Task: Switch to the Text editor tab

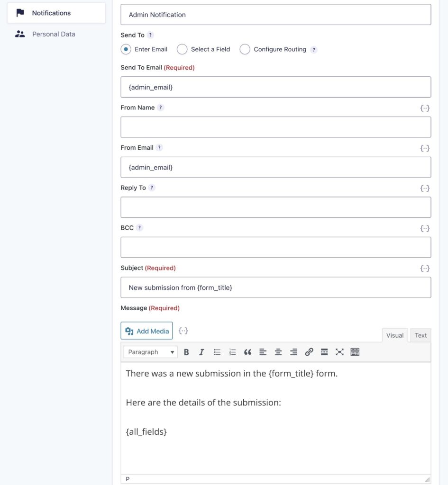Action: tap(421, 335)
